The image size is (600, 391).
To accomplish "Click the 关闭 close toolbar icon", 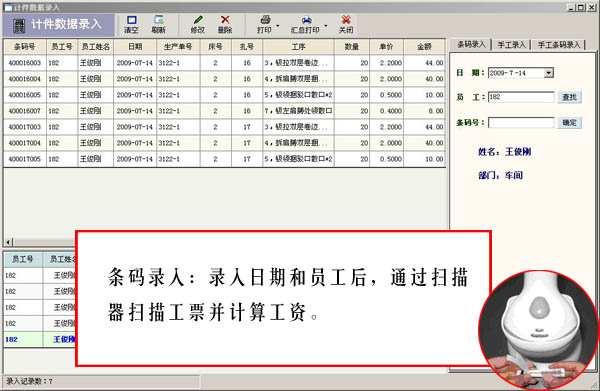I will [x=346, y=20].
